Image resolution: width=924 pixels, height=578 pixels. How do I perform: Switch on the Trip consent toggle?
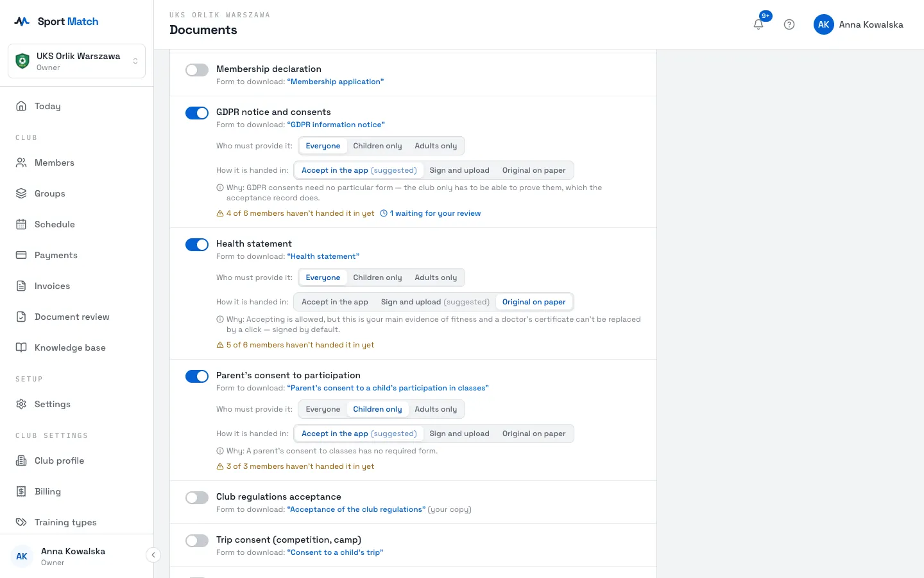point(197,541)
